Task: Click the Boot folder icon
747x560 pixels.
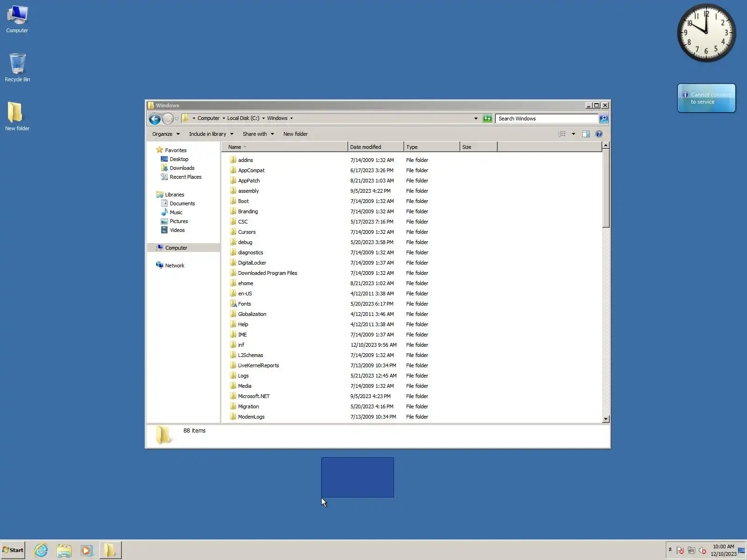Action: [x=233, y=201]
